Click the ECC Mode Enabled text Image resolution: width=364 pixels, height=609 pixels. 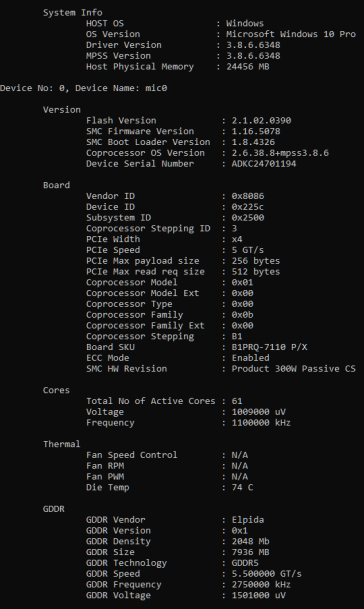[x=251, y=358]
